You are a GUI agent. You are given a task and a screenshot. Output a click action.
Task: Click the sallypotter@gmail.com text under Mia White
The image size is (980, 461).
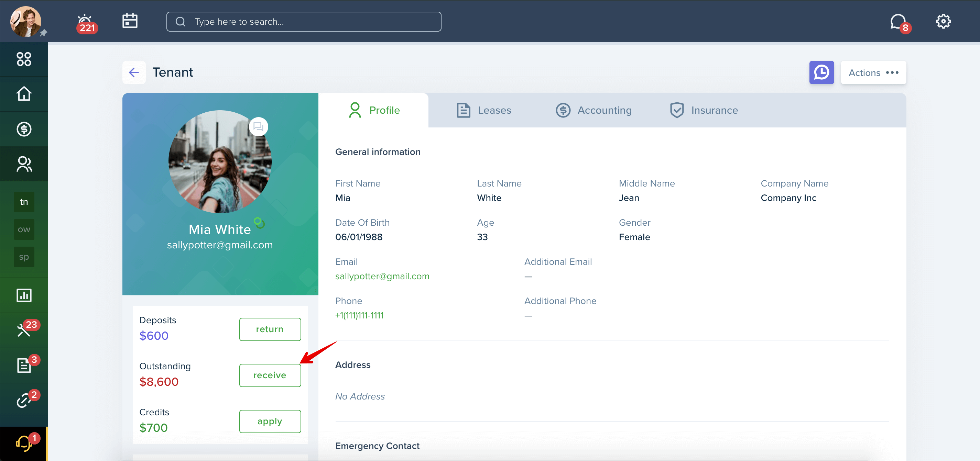tap(220, 245)
